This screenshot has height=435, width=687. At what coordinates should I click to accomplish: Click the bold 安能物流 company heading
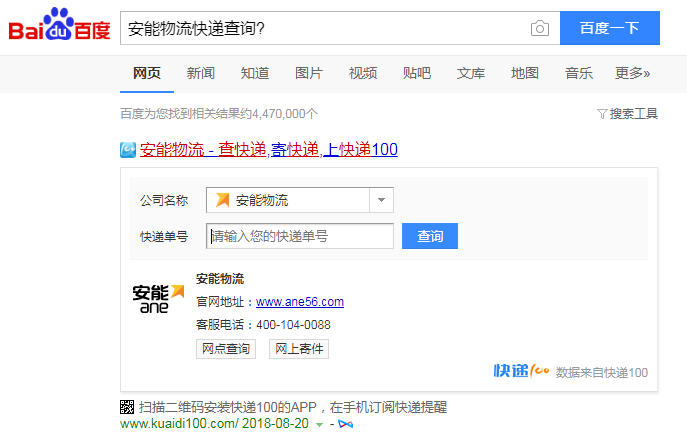220,279
